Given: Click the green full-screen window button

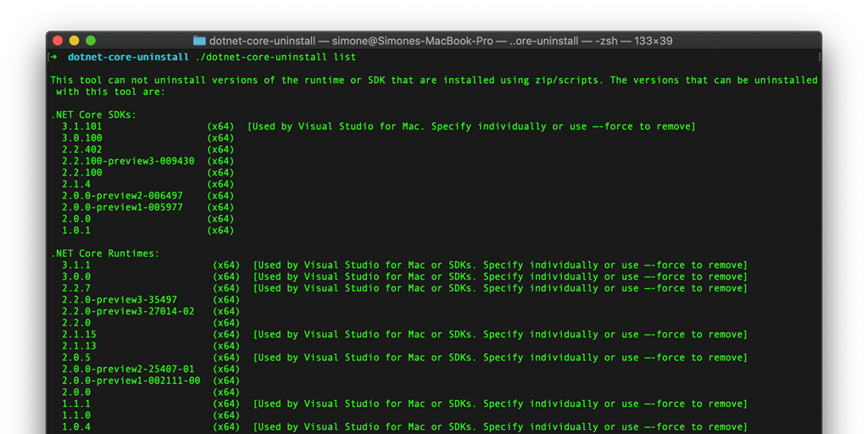Looking at the screenshot, I should 91,41.
